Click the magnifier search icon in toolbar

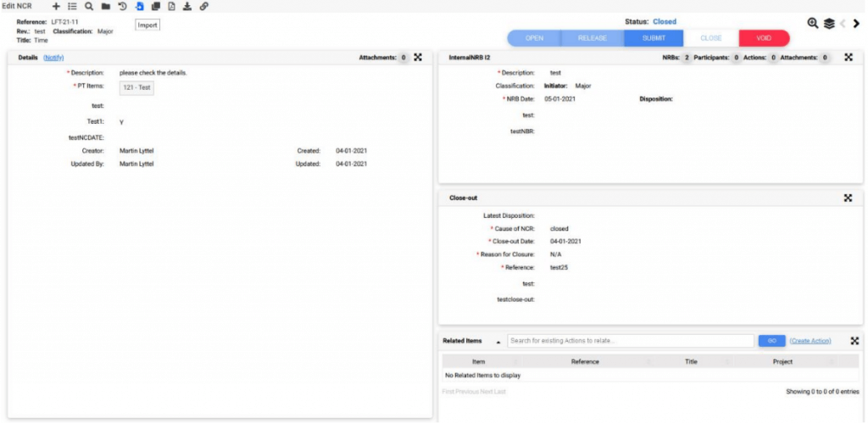[88, 6]
